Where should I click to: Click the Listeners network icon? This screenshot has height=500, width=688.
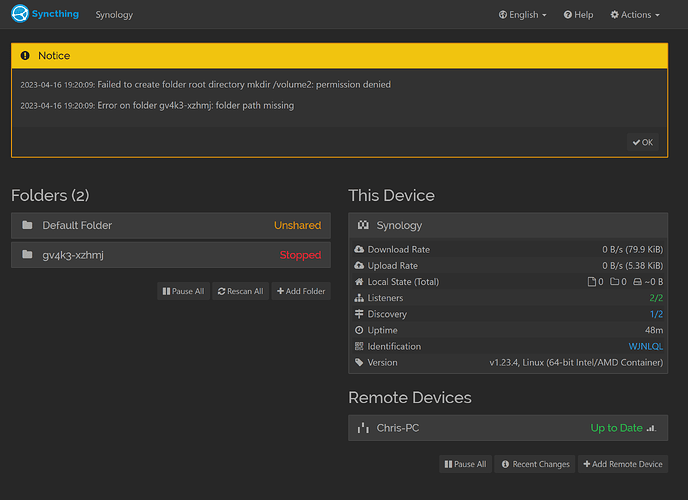[x=359, y=298]
